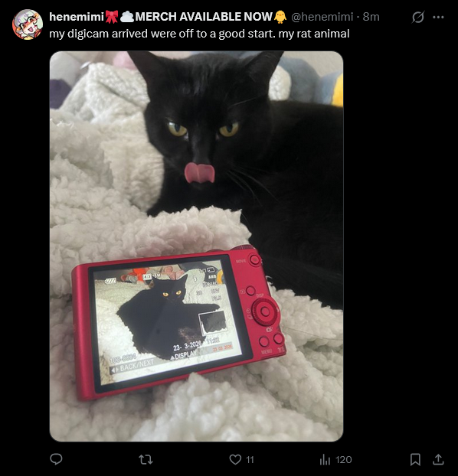Enlarge the black cat and camera photo
This screenshot has height=476, width=458.
click(x=196, y=246)
